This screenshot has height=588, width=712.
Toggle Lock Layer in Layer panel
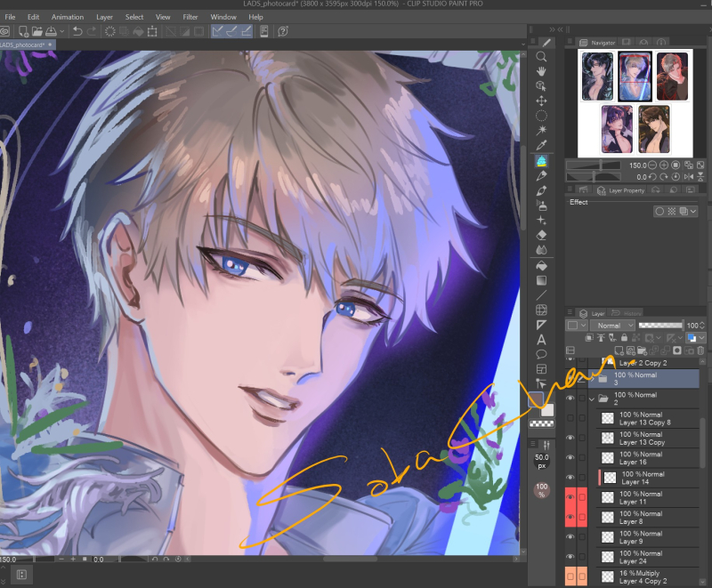[625, 337]
